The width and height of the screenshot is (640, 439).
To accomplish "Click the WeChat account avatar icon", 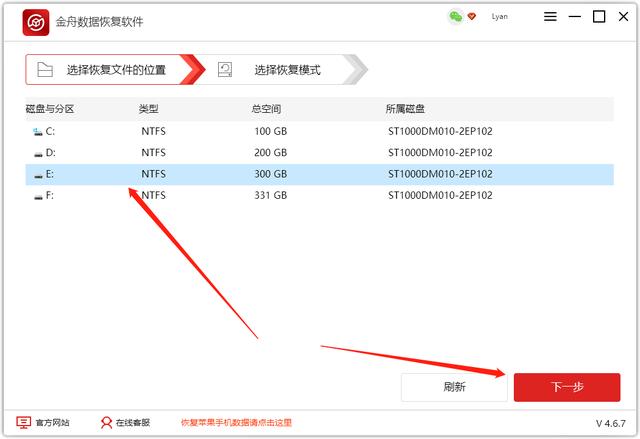I will [456, 17].
